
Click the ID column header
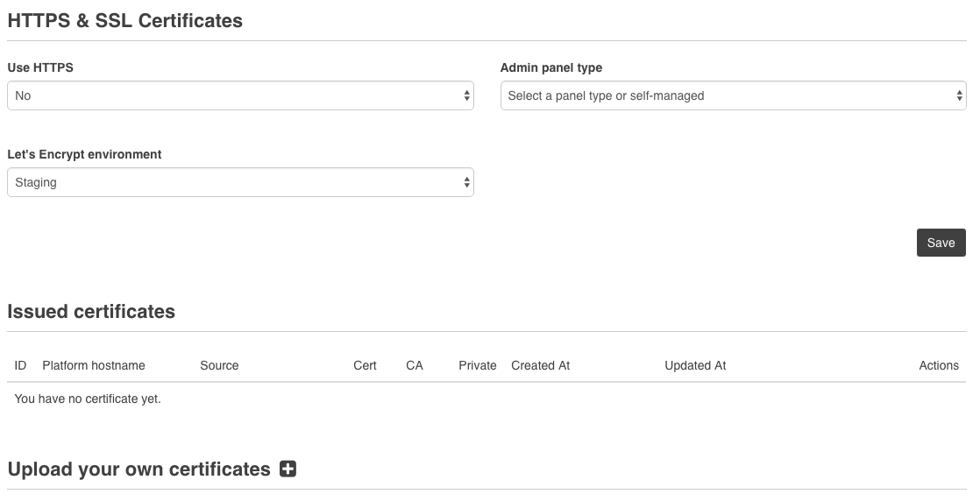[21, 365]
